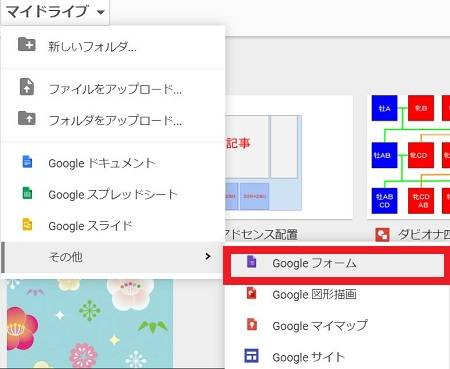This screenshot has height=369, width=450.
Task: Create a new Google スプレッドシート
Action: point(113,194)
